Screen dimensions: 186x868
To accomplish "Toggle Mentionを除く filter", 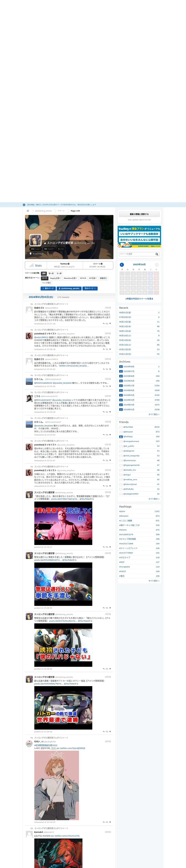I will [70, 278].
